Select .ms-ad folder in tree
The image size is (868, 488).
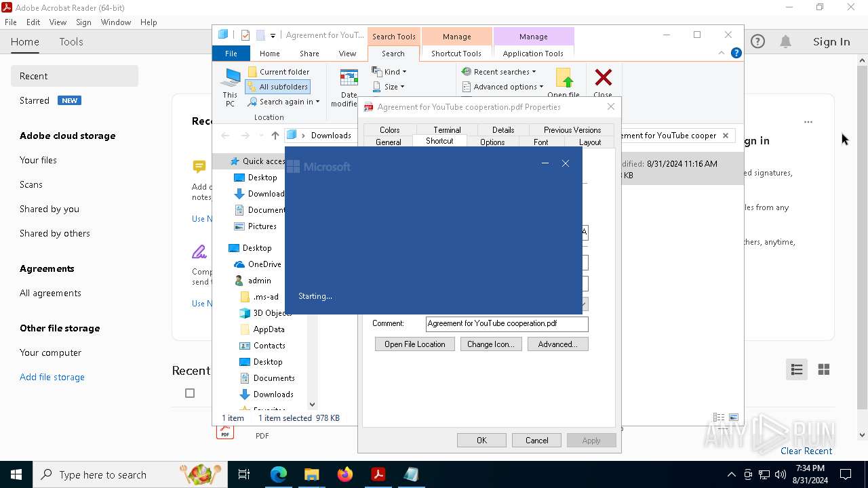tap(260, 297)
